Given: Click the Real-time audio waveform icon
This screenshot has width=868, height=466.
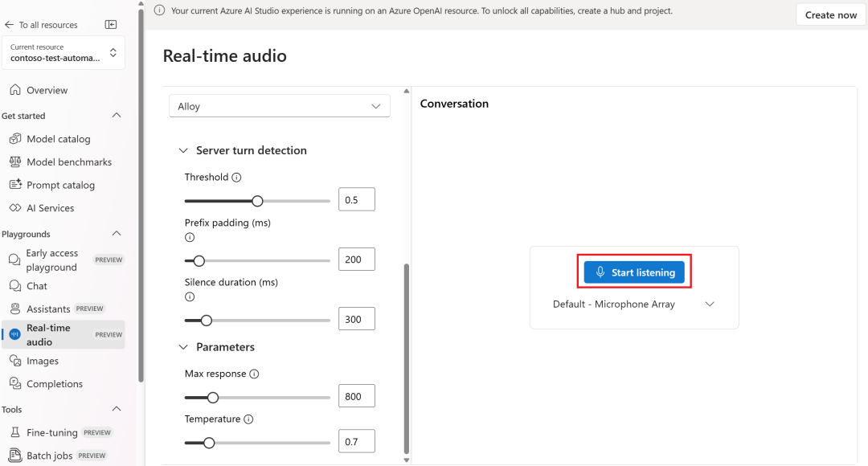Looking at the screenshot, I should pyautogui.click(x=15, y=334).
